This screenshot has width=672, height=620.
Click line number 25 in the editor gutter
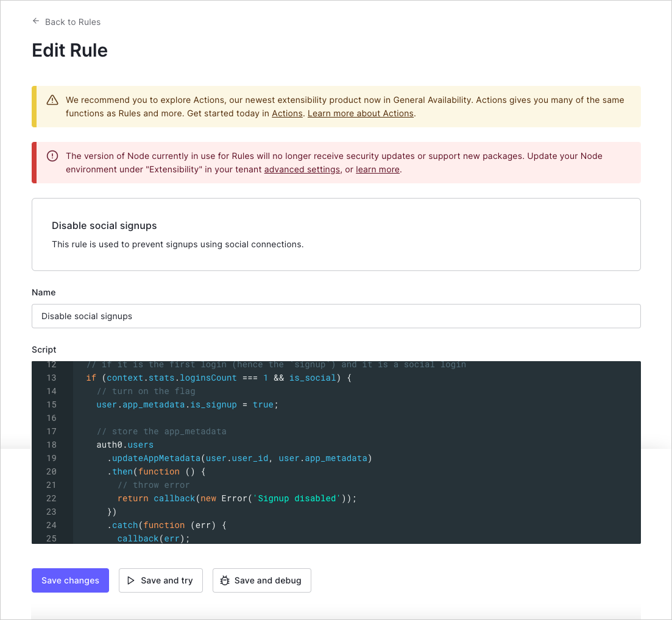click(x=51, y=538)
